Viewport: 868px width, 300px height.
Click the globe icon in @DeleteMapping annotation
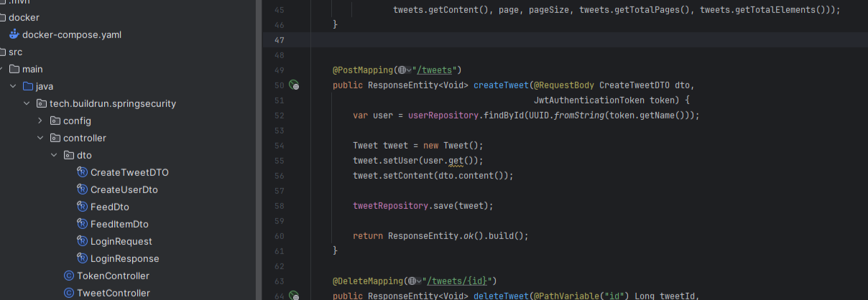(413, 281)
